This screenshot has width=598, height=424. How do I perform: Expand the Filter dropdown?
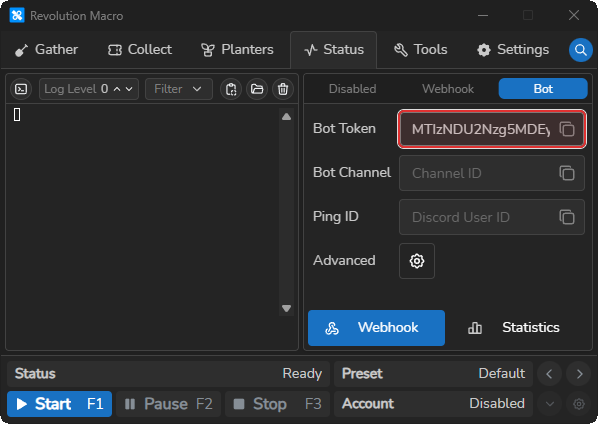tap(178, 89)
